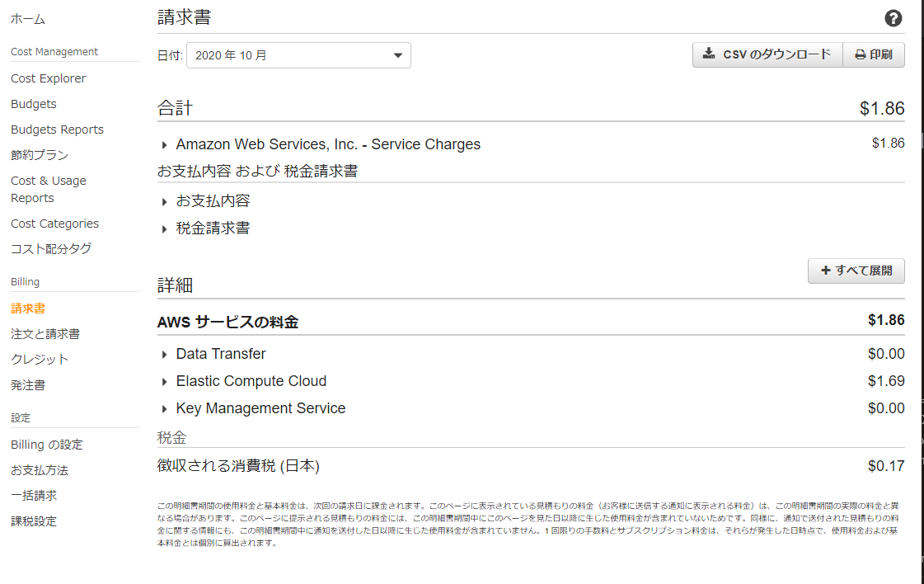Open コスト配分タグ in the sidebar
924x584 pixels.
[x=51, y=249]
